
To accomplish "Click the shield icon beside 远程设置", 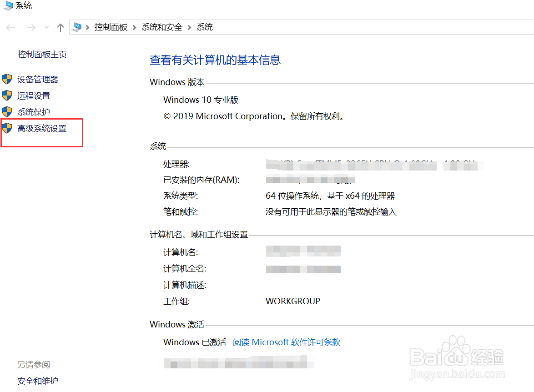I will click(7, 95).
